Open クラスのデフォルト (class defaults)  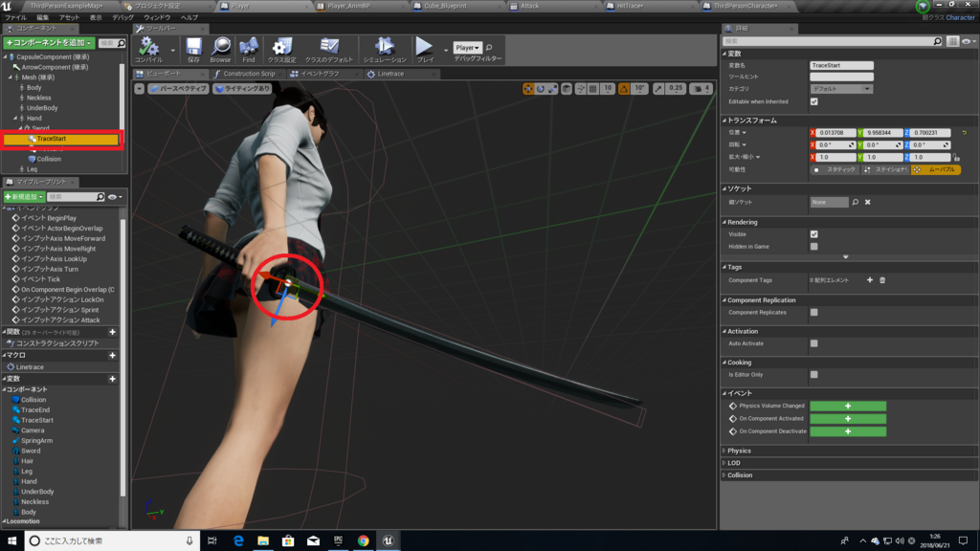[329, 50]
